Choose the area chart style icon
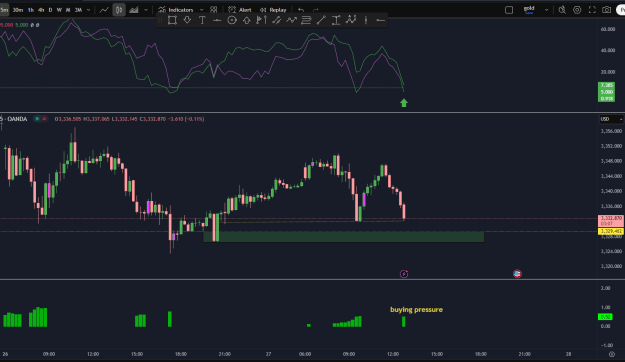 (x=134, y=10)
